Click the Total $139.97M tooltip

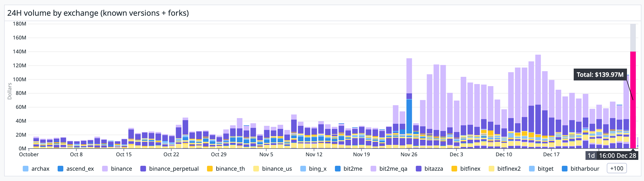tap(600, 75)
